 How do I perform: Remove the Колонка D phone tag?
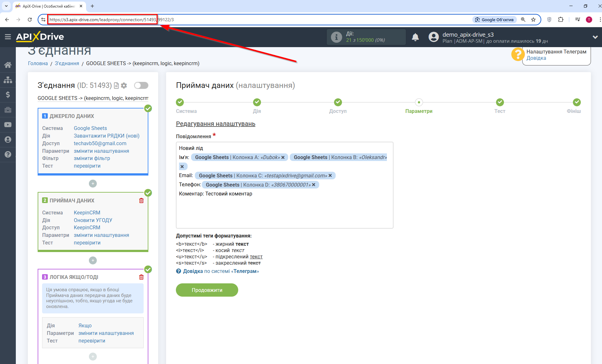point(313,185)
